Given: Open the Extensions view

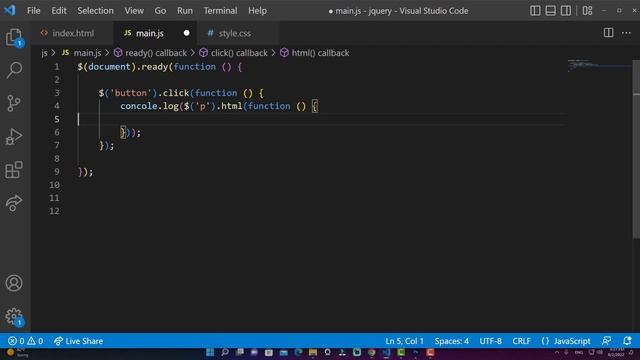Looking at the screenshot, I should tap(14, 170).
